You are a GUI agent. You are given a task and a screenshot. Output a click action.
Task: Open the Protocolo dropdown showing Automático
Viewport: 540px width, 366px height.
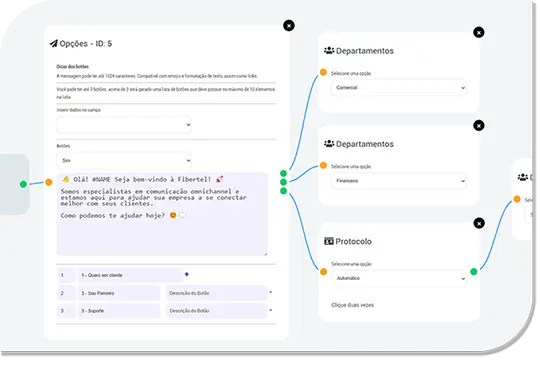(x=399, y=278)
